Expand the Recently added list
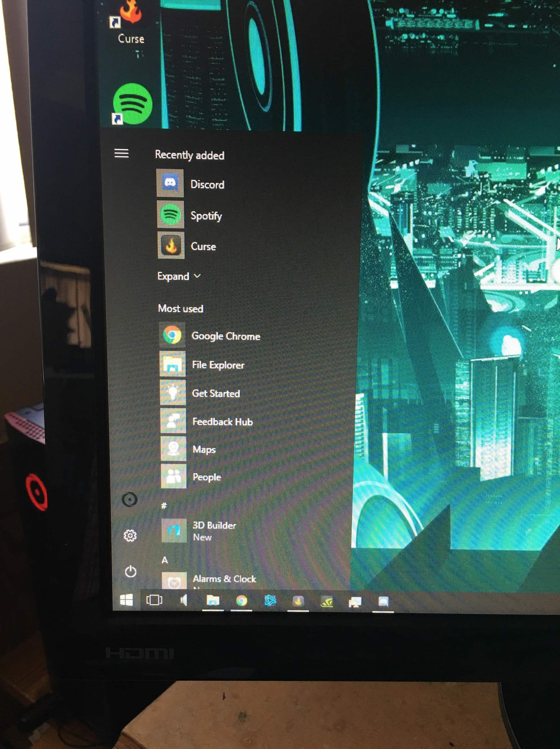 click(179, 276)
